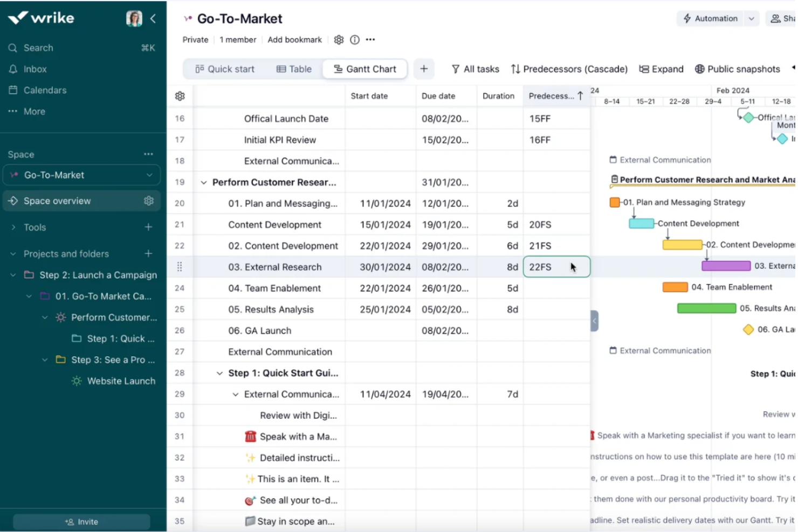Collapse the sidebar with the arrow icon

click(153, 18)
